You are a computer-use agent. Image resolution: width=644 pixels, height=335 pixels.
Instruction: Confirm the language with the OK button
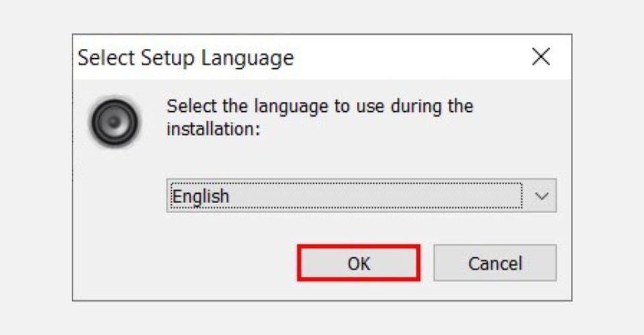[358, 263]
